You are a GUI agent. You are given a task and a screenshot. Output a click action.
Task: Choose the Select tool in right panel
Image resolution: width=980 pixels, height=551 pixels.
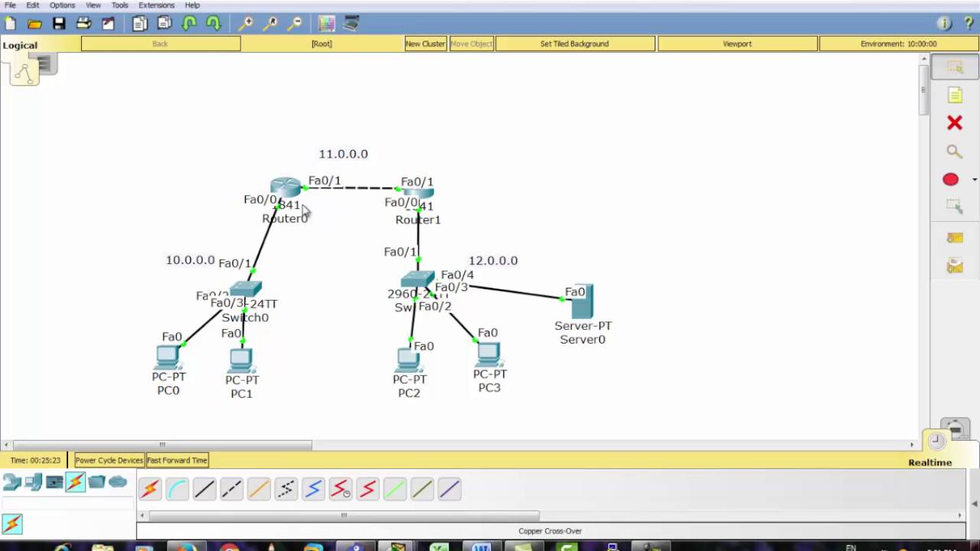coord(955,67)
